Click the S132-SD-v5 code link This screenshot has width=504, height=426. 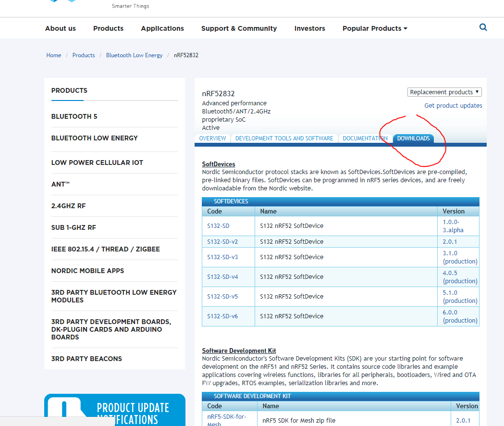tap(222, 296)
